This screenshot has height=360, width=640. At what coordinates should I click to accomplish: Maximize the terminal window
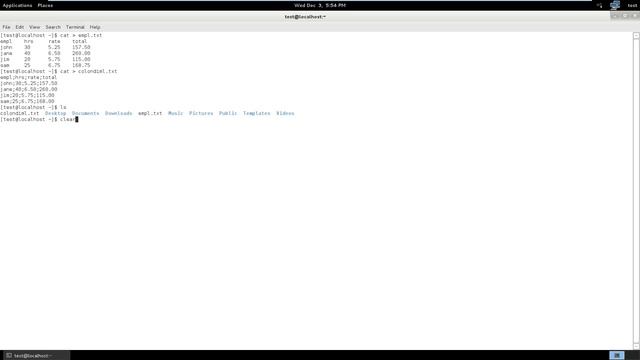pos(625,16)
